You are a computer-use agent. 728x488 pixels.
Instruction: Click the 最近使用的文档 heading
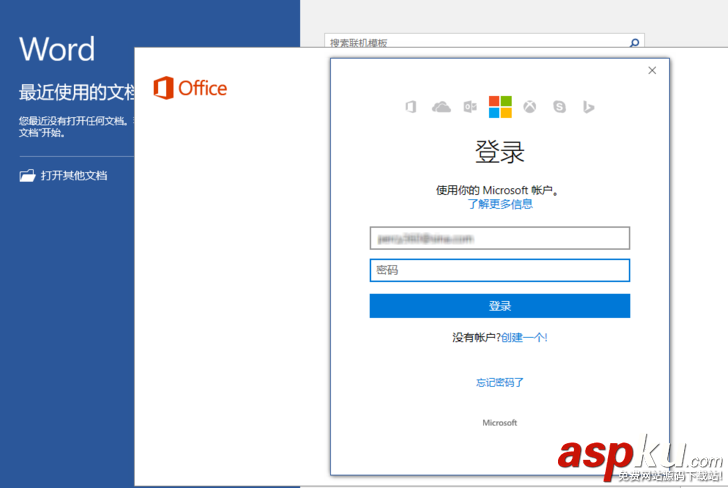[x=77, y=92]
